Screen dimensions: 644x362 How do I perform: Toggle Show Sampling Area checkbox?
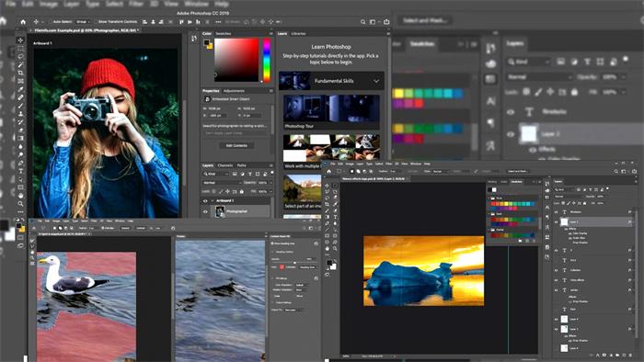(x=272, y=243)
